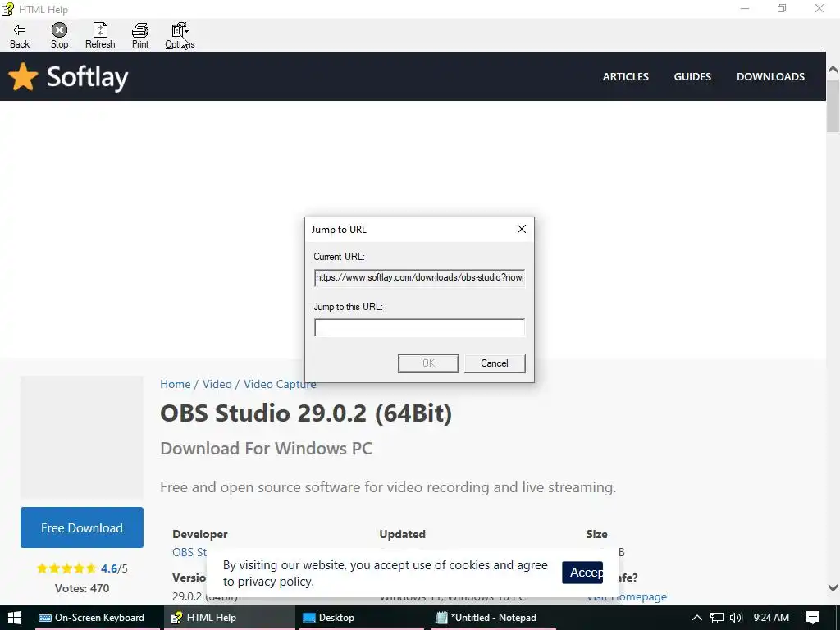Close the Jump to URL dialog

pyautogui.click(x=521, y=230)
